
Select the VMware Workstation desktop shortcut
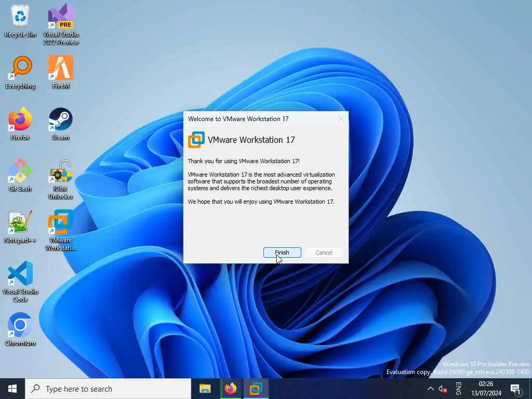click(x=61, y=231)
